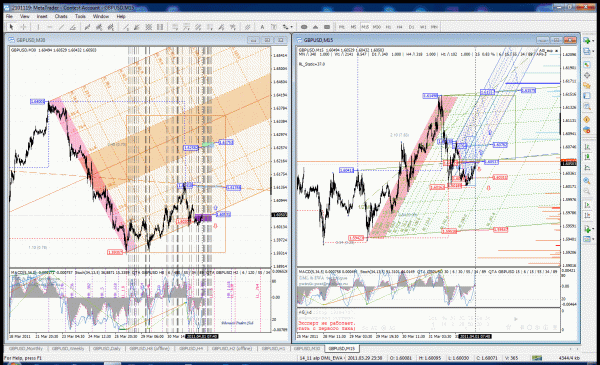Screen dimensions: 600x365
Task: Select the trendline drawing tool
Action: pos(61,27)
